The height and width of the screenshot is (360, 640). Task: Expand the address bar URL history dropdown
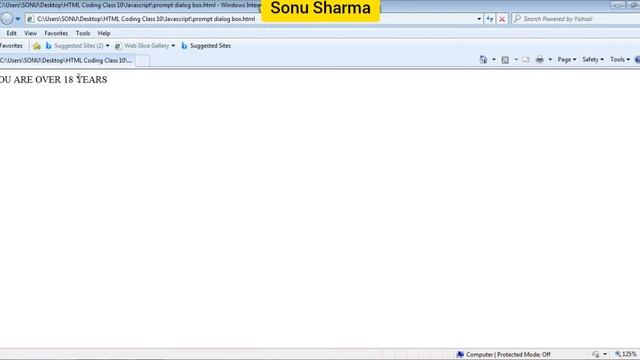tap(479, 19)
